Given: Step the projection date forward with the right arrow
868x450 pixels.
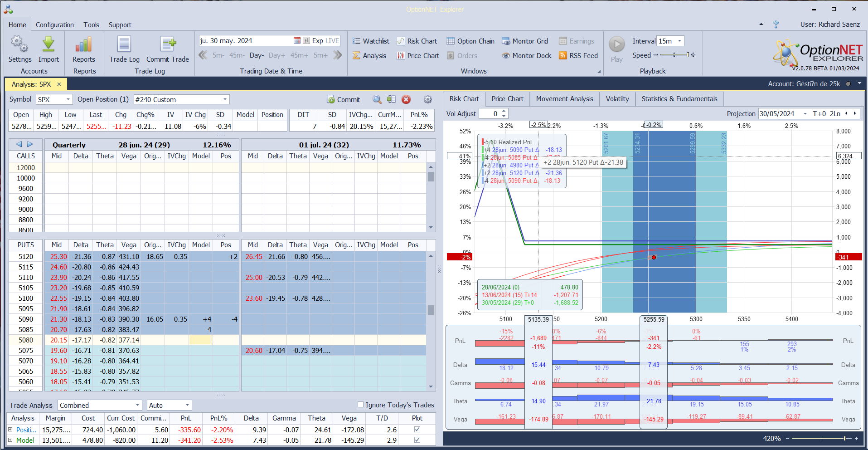Looking at the screenshot, I should [x=855, y=113].
